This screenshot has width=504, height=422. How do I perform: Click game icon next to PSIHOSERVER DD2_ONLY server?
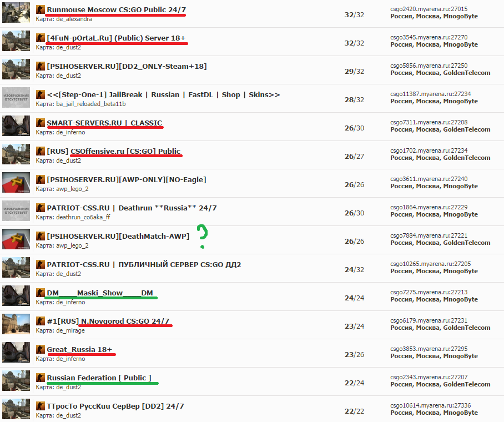click(41, 66)
